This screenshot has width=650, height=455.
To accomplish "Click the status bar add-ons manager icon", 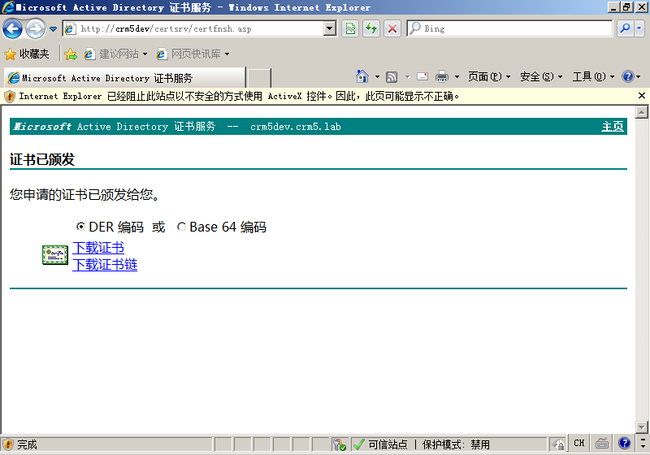I will 339,445.
